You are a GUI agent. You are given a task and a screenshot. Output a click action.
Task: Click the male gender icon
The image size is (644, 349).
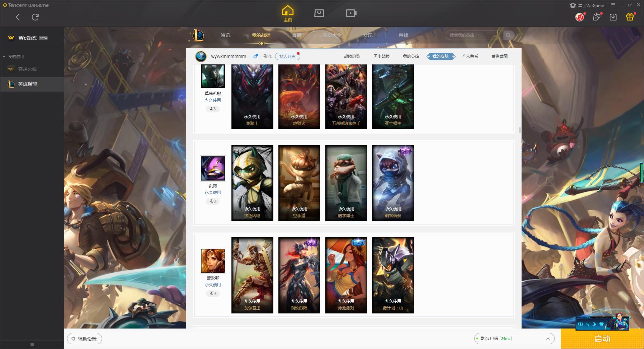coord(256,56)
